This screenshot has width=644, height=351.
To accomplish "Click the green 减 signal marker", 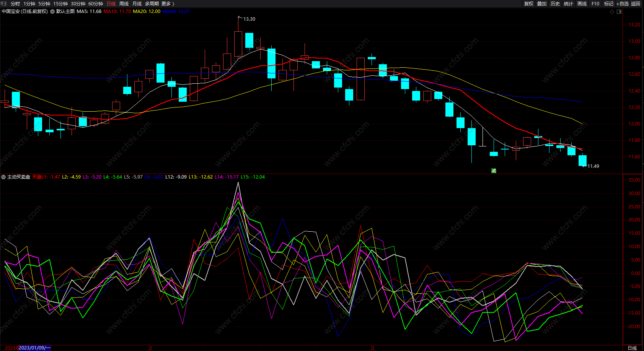I will click(x=494, y=171).
